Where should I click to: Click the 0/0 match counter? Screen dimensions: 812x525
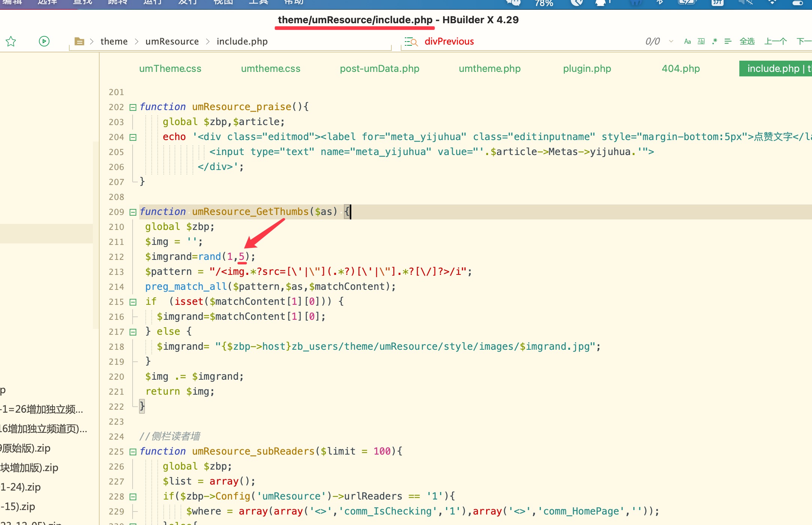[652, 42]
